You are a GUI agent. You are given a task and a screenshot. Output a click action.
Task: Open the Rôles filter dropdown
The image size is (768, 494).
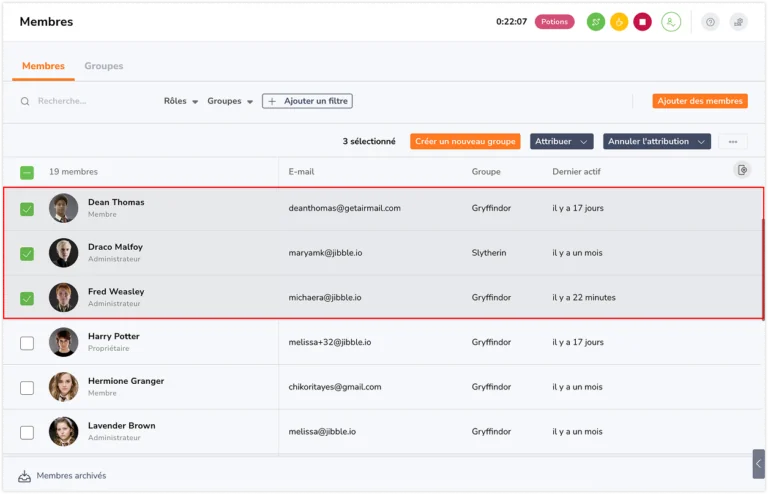click(181, 101)
